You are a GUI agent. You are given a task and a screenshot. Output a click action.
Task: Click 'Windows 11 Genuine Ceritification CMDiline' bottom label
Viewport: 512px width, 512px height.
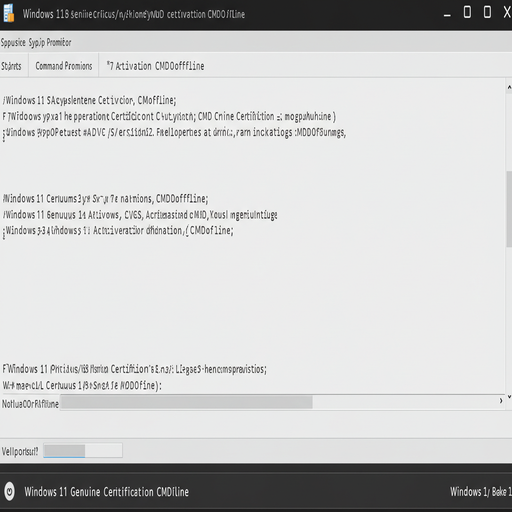[x=106, y=492]
